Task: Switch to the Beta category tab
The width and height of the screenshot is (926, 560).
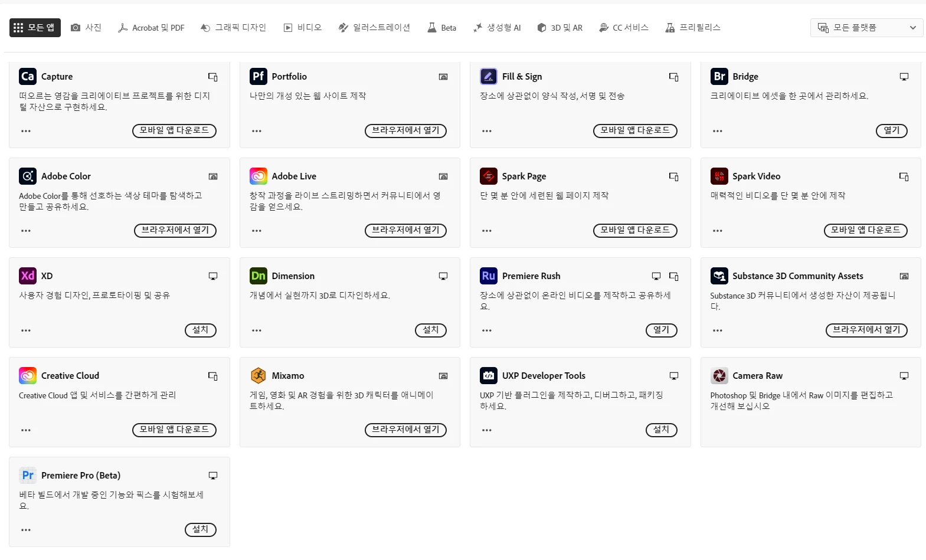Action: [x=442, y=28]
